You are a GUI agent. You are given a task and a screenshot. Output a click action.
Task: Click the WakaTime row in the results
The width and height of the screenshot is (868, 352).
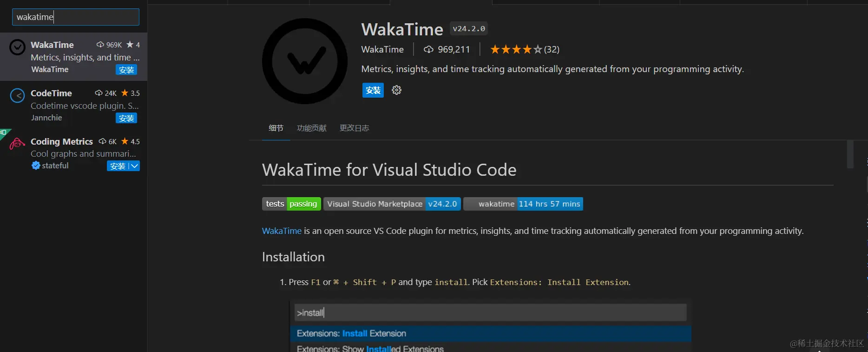pyautogui.click(x=74, y=57)
